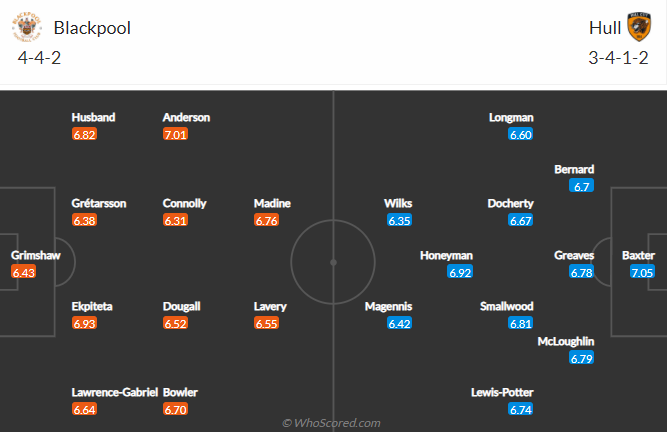The width and height of the screenshot is (668, 432).
Task: Select player Lawrence-Gabriel
Action: click(115, 392)
